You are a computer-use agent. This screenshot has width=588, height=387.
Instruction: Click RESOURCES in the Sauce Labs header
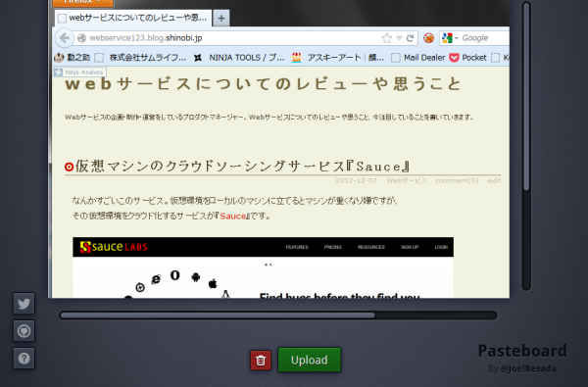(x=371, y=247)
